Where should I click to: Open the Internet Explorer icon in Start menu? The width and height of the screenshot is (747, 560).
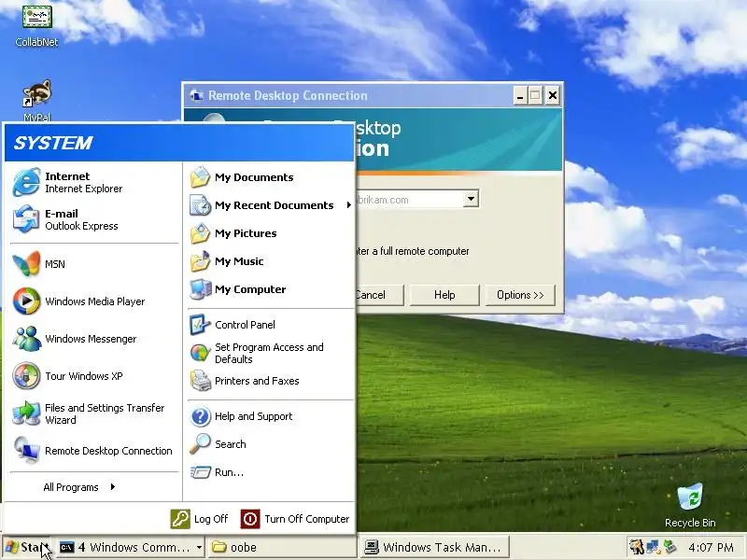(x=26, y=182)
